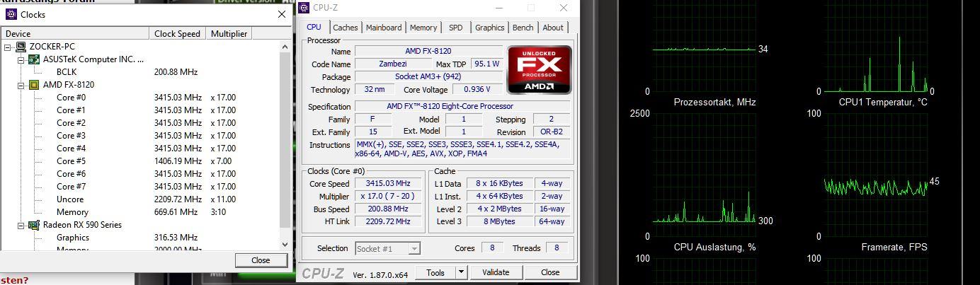The height and width of the screenshot is (285, 980).
Task: Open the Socket #1 selection dropdown
Action: coord(387,248)
